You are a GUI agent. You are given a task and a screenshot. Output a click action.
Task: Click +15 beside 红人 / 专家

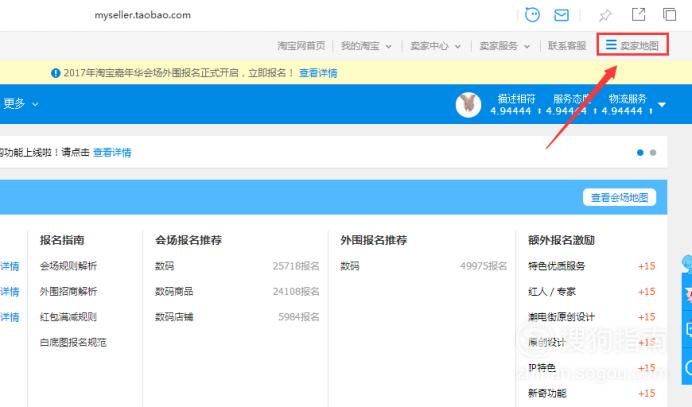(x=647, y=292)
